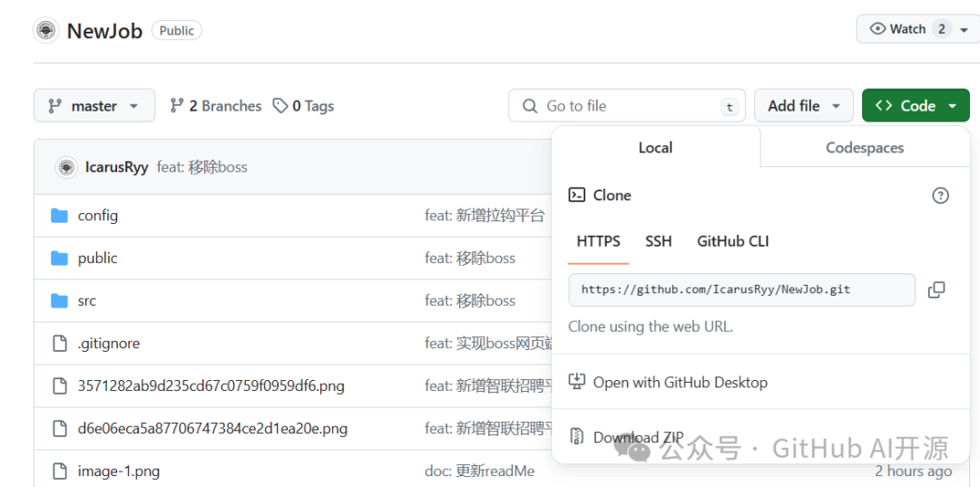Click the file icon beside d6e06eca5a87706747384ce2d1ea20e.png
This screenshot has height=487, width=980.
59,428
